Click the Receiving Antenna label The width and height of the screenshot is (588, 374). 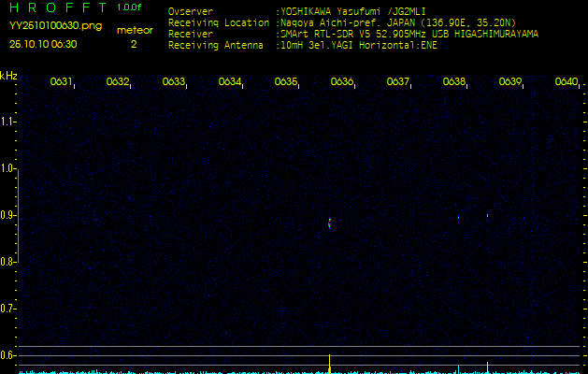[x=216, y=46]
